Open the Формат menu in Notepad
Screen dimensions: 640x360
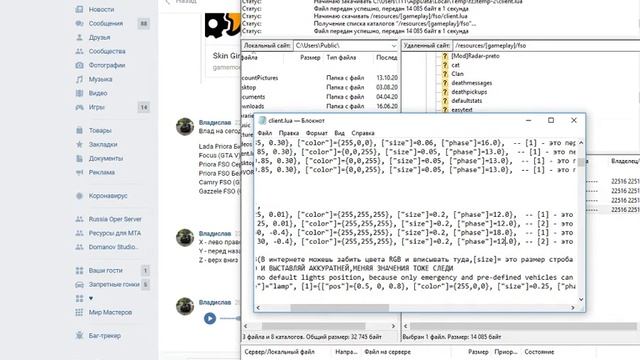(x=317, y=133)
